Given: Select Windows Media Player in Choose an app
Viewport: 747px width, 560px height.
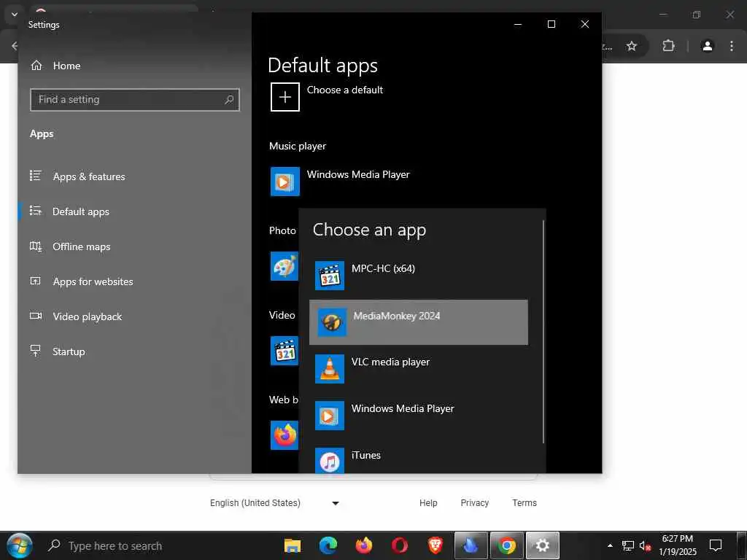Looking at the screenshot, I should (x=418, y=415).
